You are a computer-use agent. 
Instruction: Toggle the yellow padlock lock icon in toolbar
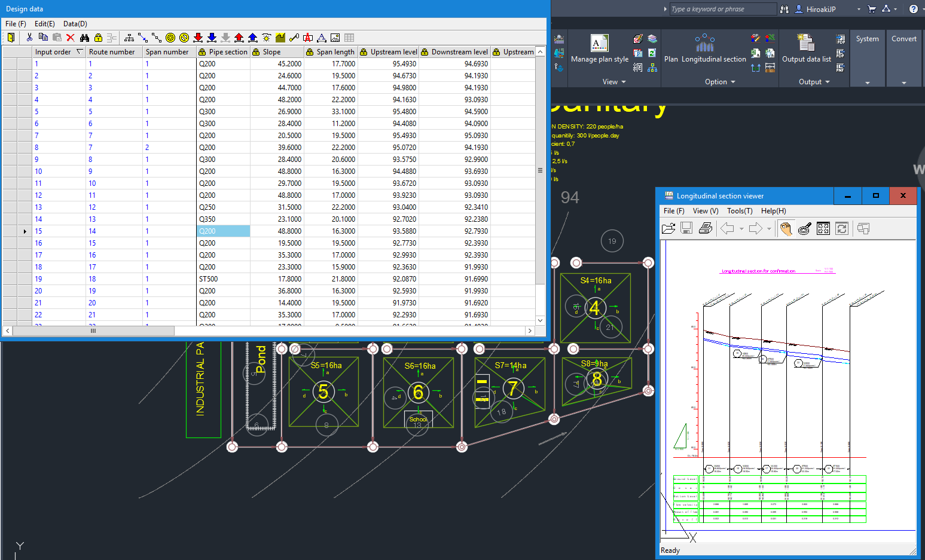(x=99, y=38)
